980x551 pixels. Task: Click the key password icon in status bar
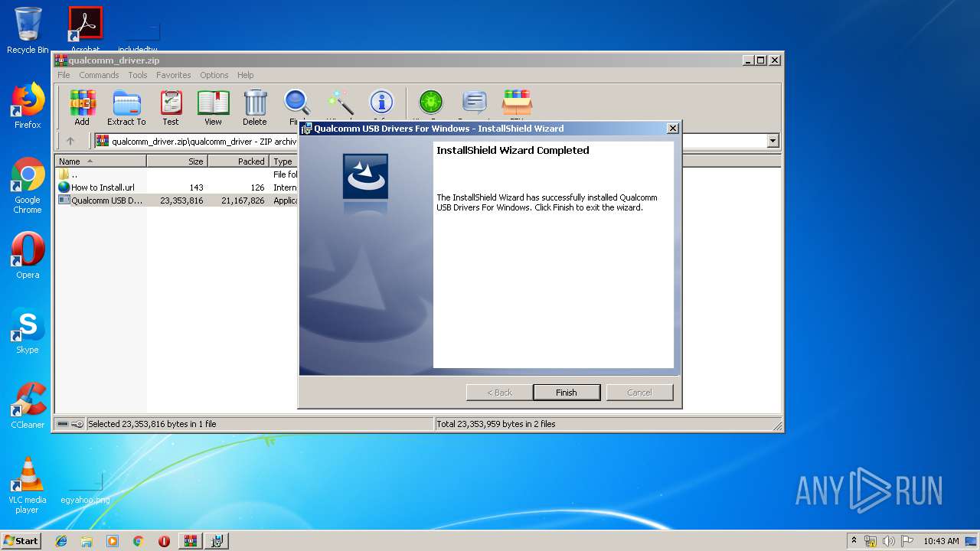[77, 424]
